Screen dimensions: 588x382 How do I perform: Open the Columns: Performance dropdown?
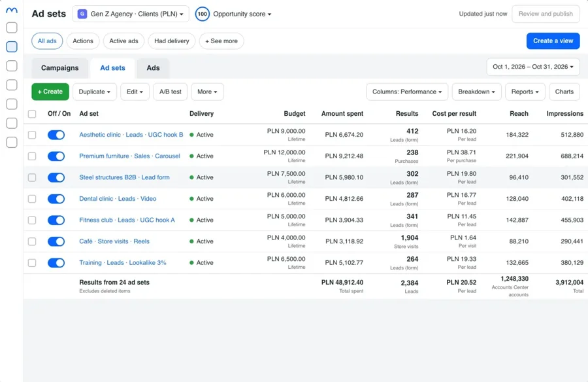point(407,92)
